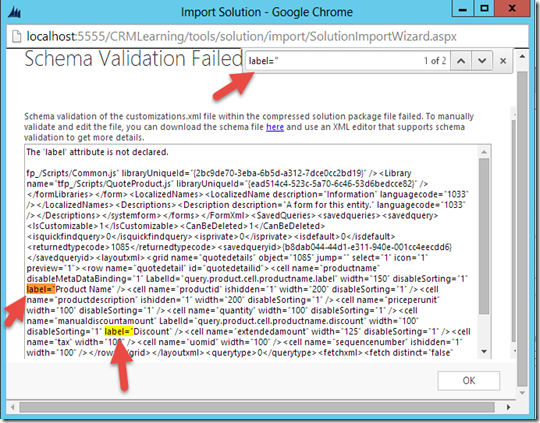Click the 'Import Solution - Google Chrome' title
This screenshot has width=540, height=423.
pyautogui.click(x=267, y=12)
